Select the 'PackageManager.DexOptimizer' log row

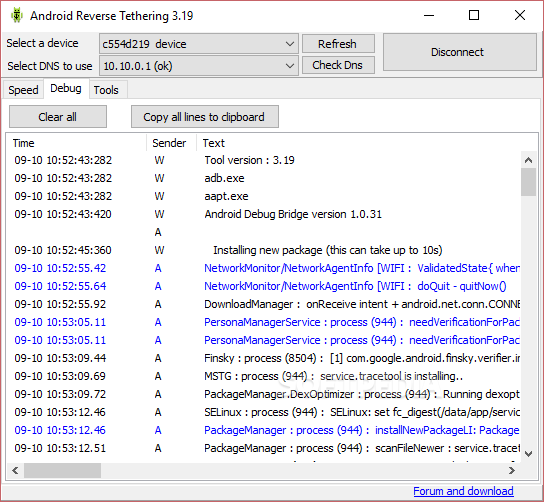pos(264,394)
